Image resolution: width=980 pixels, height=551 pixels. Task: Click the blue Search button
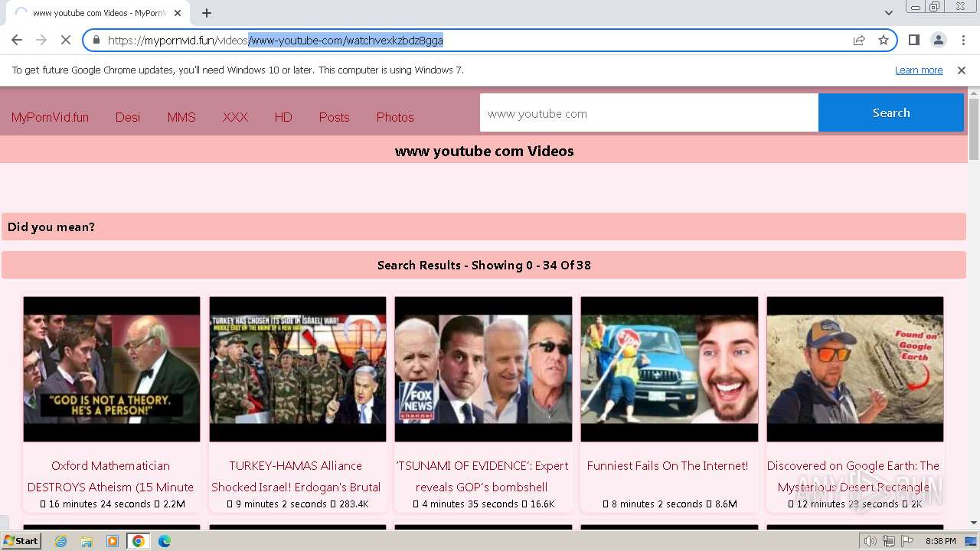click(891, 112)
